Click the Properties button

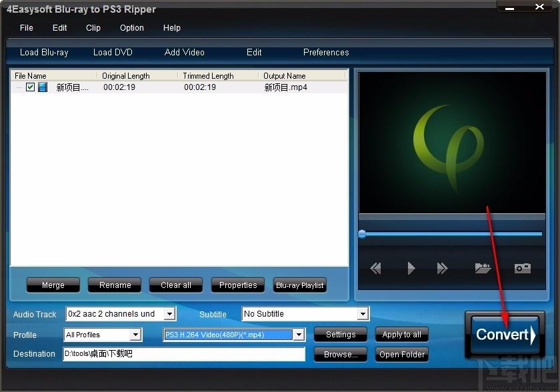(x=238, y=285)
